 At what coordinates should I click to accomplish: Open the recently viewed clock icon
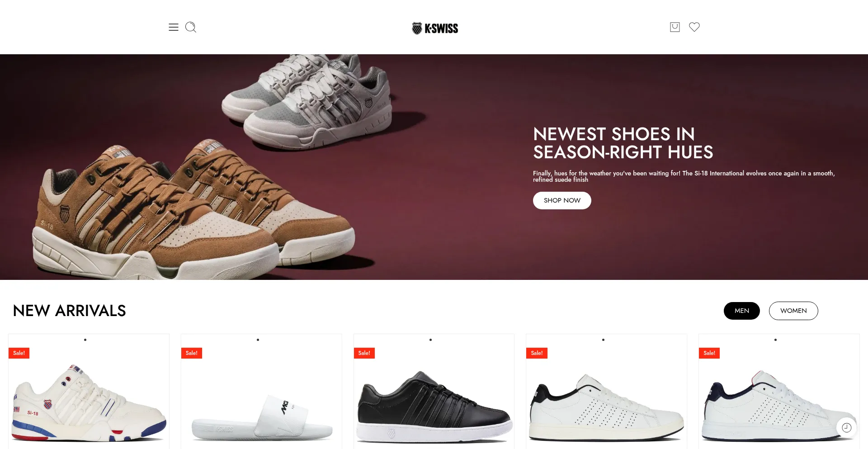847,427
